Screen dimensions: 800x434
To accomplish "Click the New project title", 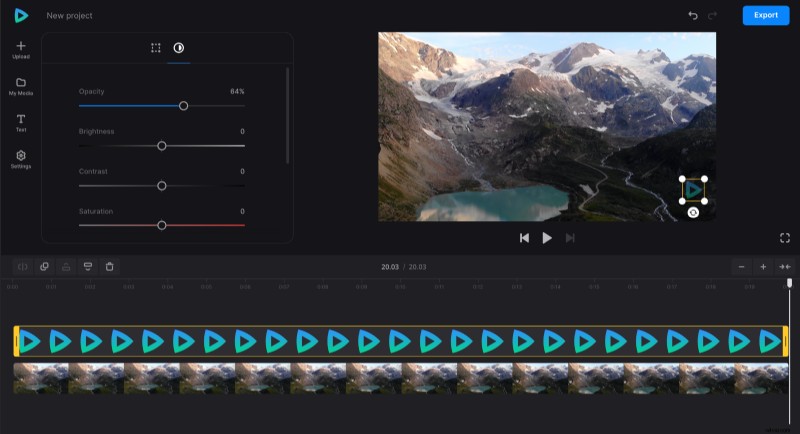I will pyautogui.click(x=69, y=15).
